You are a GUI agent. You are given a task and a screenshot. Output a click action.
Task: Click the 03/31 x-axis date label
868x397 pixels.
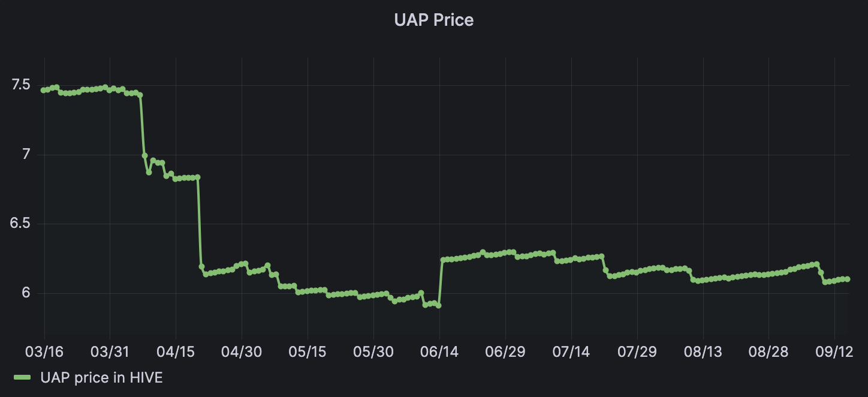[110, 350]
